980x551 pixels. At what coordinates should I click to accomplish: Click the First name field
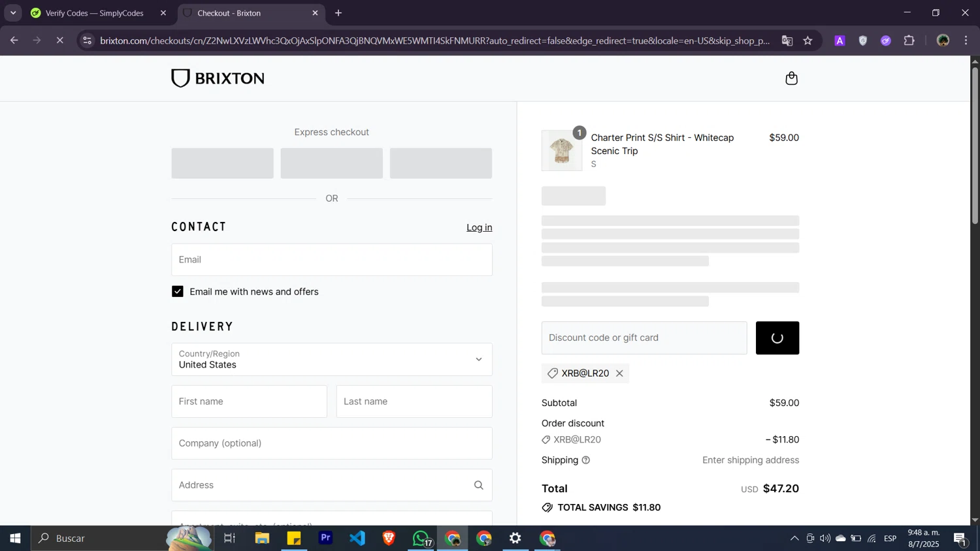coord(249,401)
